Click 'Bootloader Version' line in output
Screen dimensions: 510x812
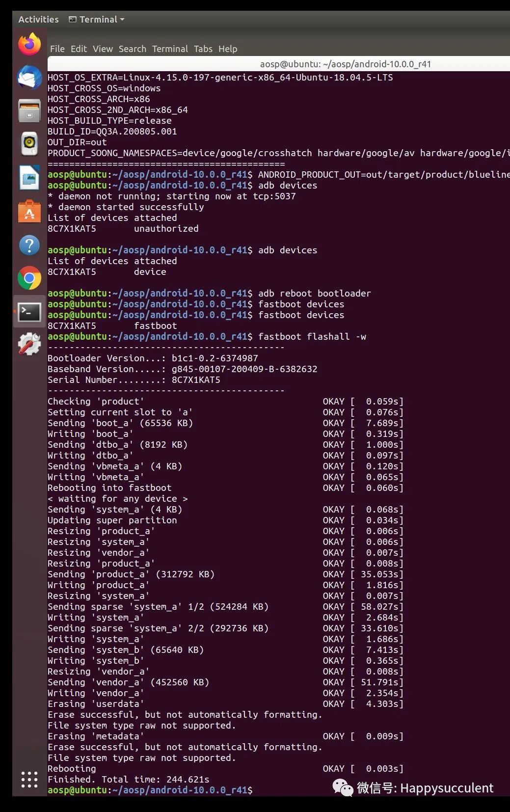tap(153, 358)
